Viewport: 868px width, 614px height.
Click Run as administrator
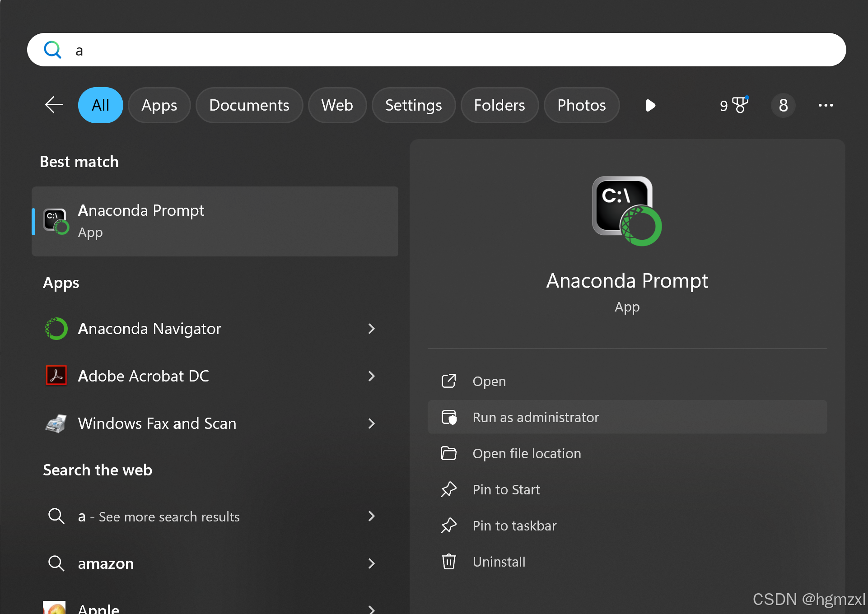536,417
